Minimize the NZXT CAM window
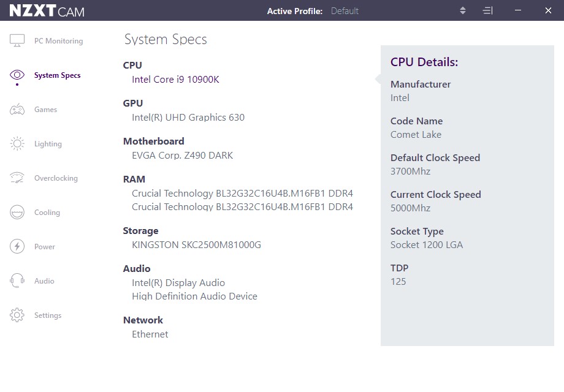This screenshot has height=392, width=564. (518, 10)
